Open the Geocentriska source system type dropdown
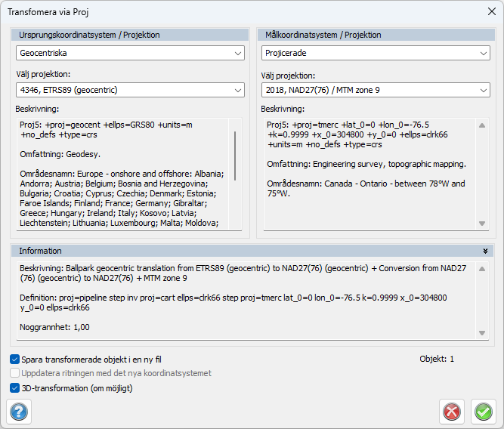Image resolution: width=504 pixels, height=429 pixels. (x=130, y=53)
